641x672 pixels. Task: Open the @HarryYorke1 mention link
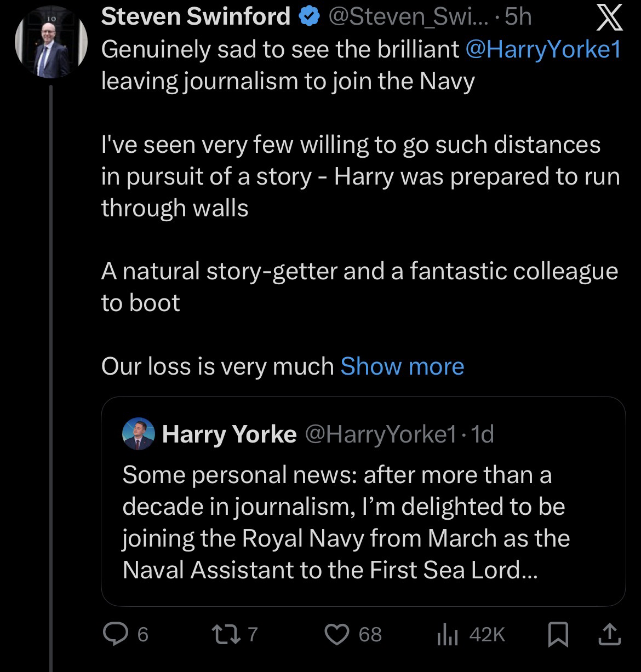coord(542,50)
